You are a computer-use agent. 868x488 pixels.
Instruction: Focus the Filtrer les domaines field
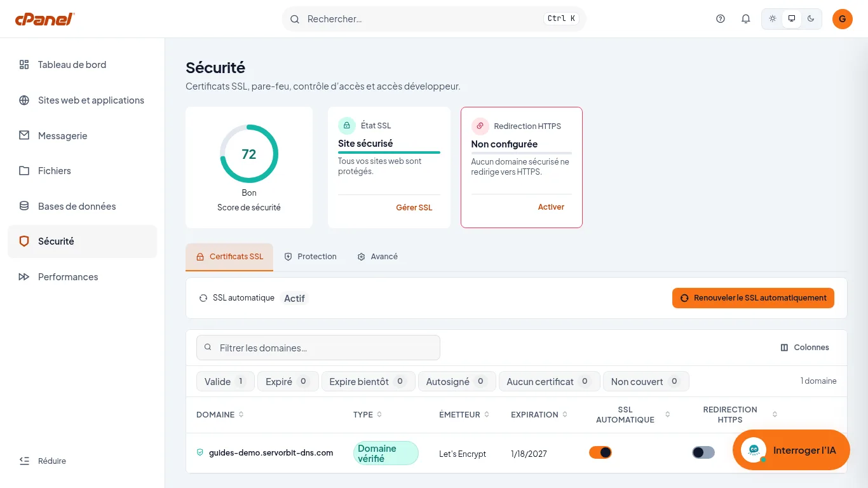click(x=318, y=348)
